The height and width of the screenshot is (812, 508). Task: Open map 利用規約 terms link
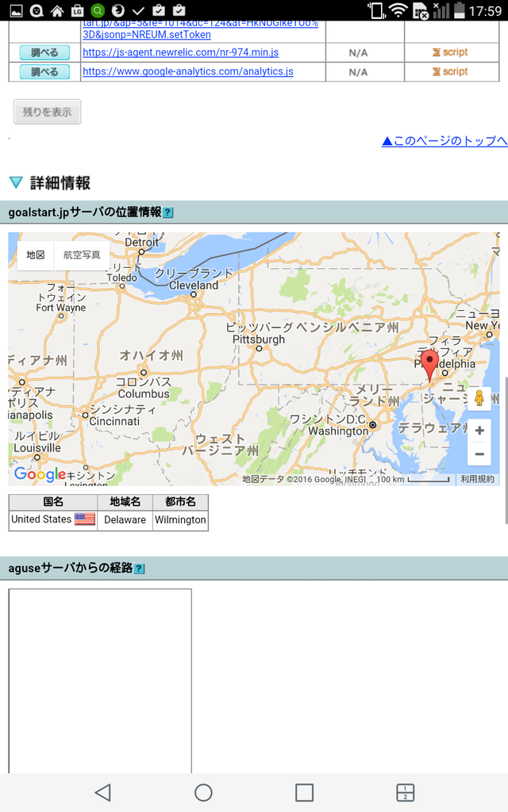tap(477, 479)
